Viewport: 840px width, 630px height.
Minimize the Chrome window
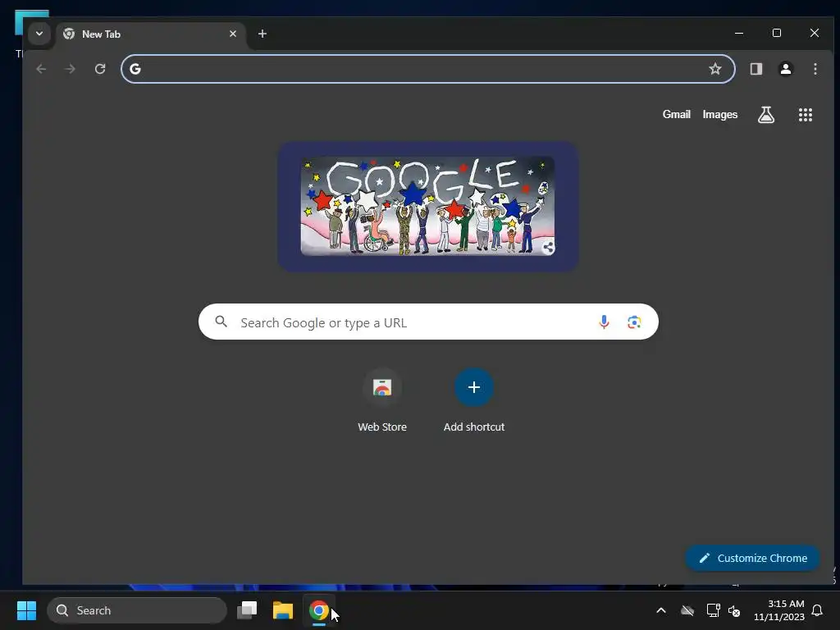click(739, 33)
